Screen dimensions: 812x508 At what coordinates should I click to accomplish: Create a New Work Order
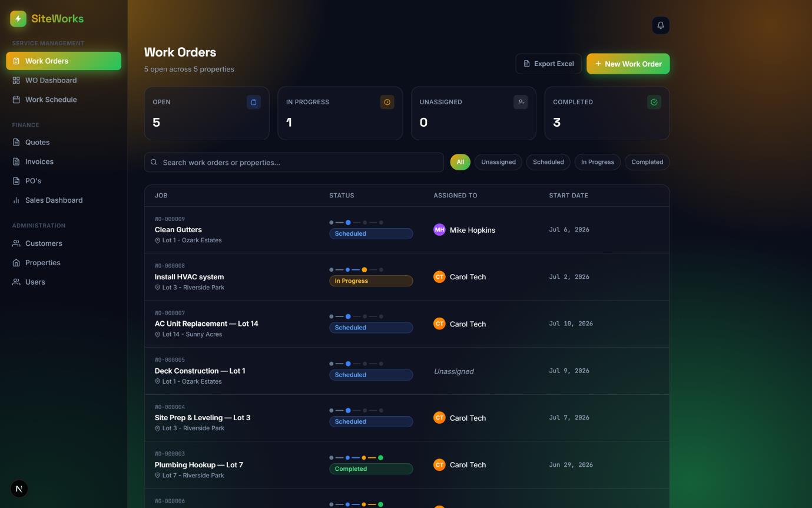[x=628, y=64]
